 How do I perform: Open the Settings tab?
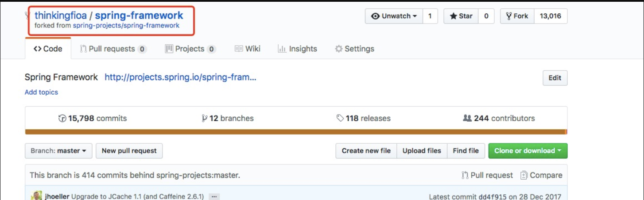[x=354, y=49]
